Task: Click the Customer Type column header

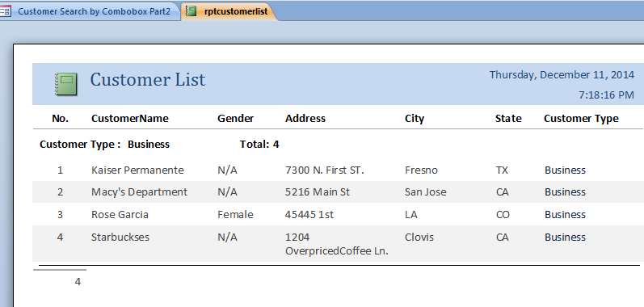Action: pos(581,119)
